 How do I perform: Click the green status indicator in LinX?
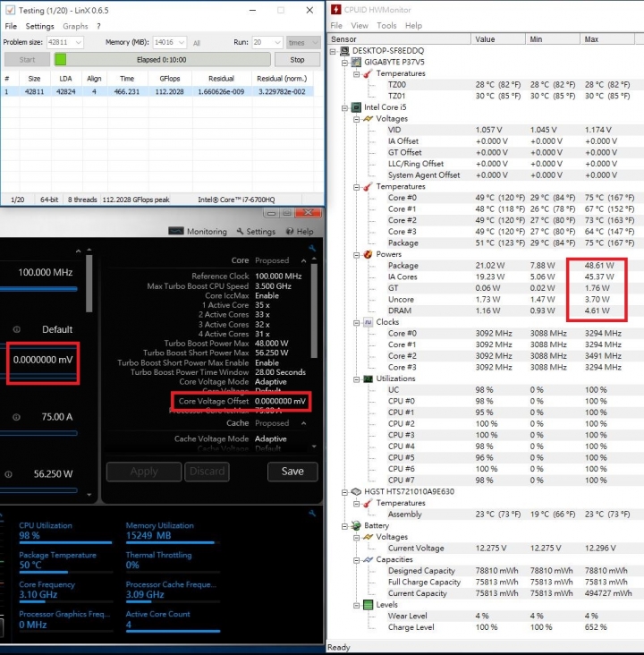61,60
